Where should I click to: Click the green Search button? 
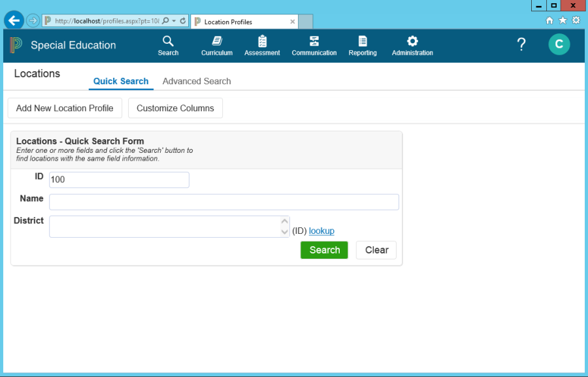[324, 250]
